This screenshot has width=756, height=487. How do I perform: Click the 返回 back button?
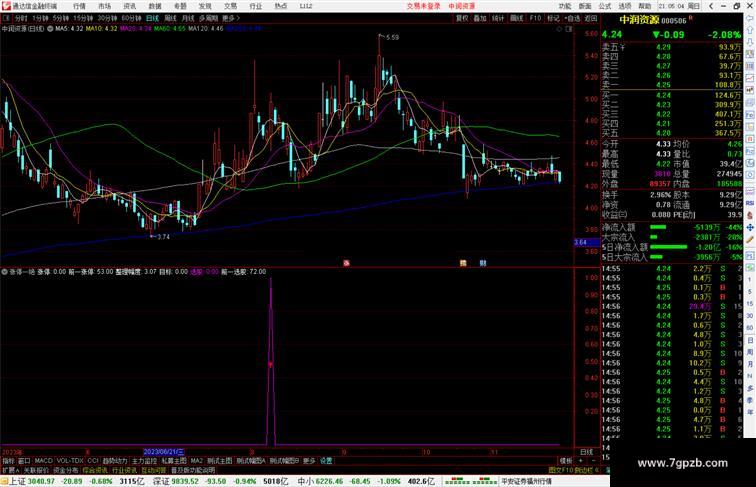point(591,18)
